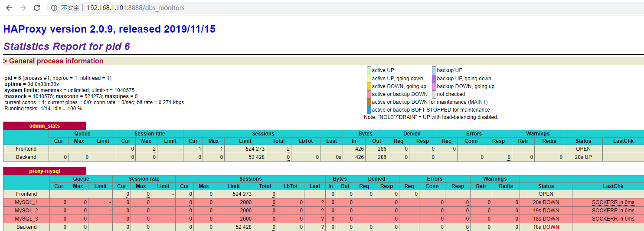Click HAProxy version 2.0.9 heading
This screenshot has height=231, width=644.
click(x=109, y=29)
